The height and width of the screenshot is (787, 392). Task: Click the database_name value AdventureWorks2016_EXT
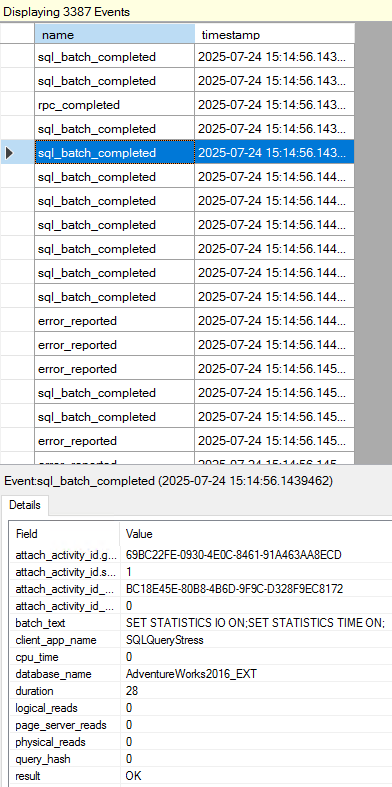[191, 674]
